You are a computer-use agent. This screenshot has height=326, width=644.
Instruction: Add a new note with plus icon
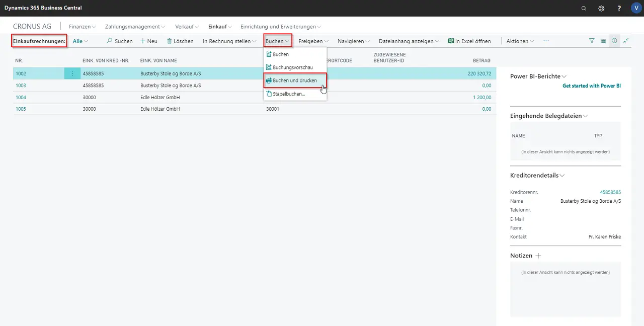click(x=538, y=256)
